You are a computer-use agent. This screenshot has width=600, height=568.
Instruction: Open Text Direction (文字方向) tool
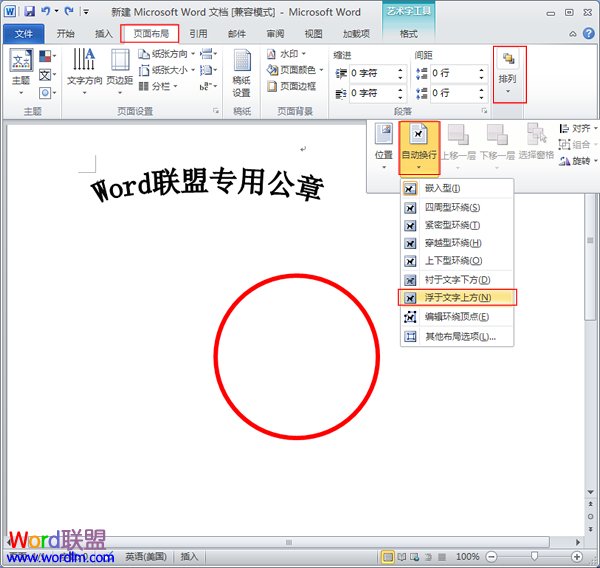(x=84, y=72)
